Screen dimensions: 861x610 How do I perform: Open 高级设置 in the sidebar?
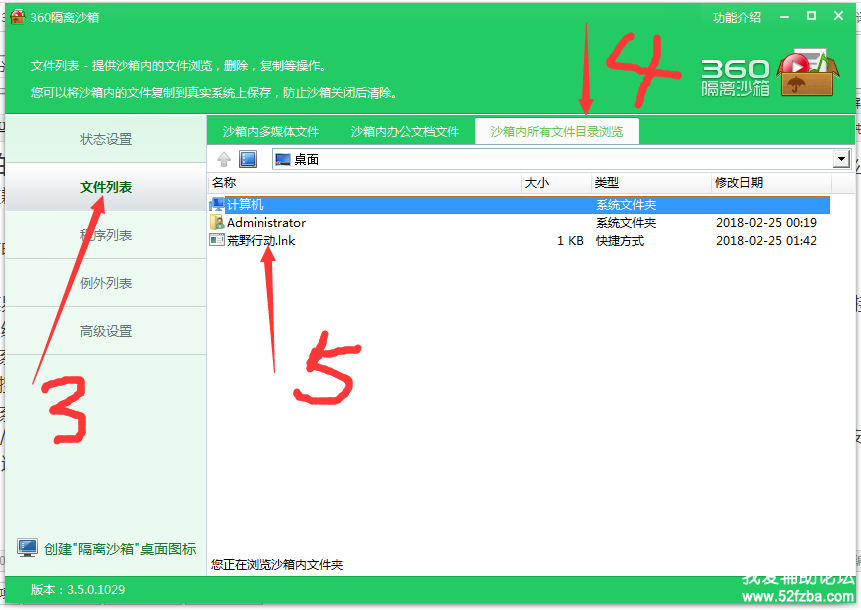106,331
